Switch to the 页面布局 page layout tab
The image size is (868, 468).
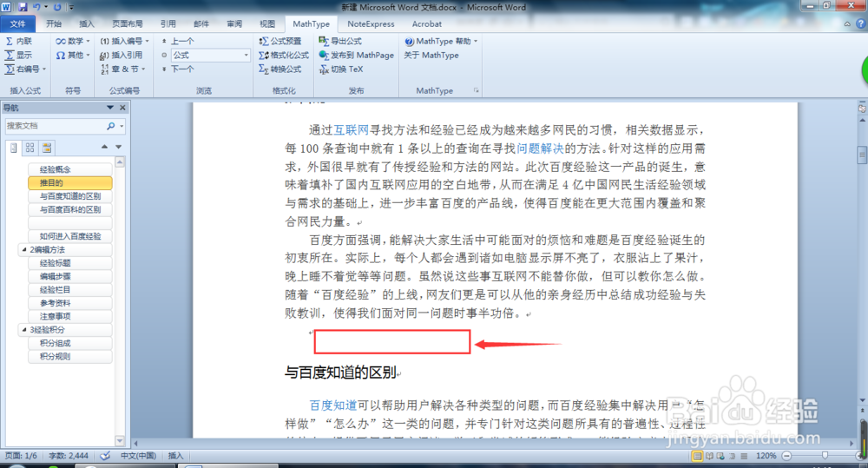128,23
